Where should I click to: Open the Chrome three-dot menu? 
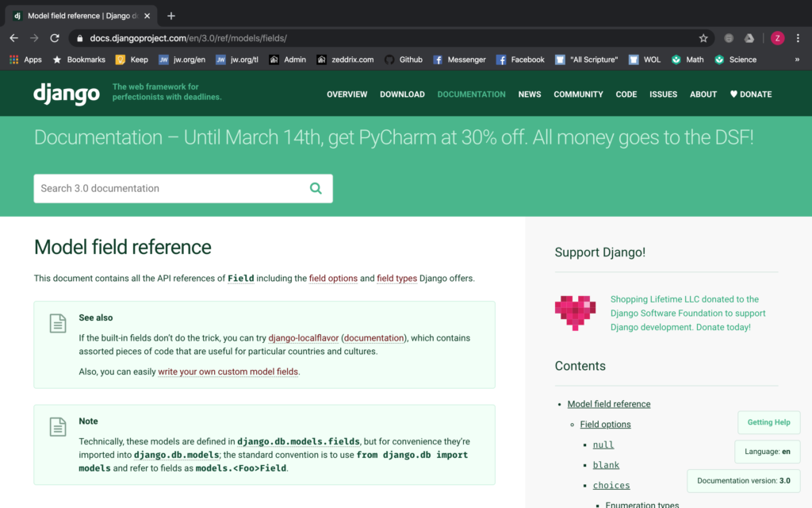798,38
